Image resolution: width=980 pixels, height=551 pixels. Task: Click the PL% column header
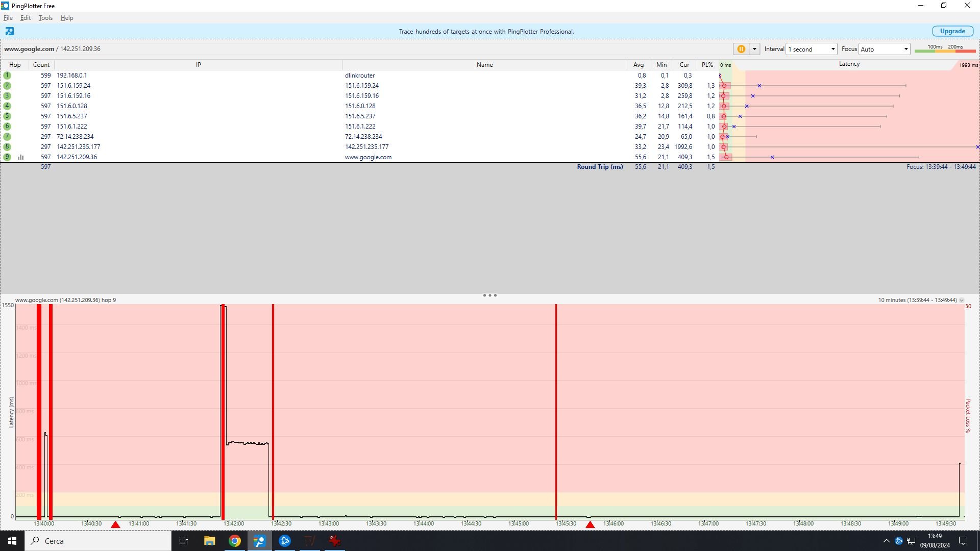(707, 65)
